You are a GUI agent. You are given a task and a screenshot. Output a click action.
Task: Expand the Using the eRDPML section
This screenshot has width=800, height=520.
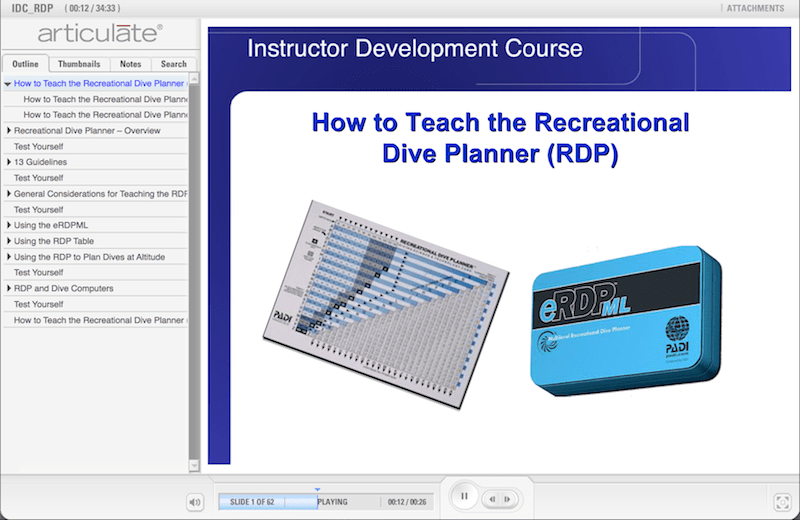click(x=9, y=225)
